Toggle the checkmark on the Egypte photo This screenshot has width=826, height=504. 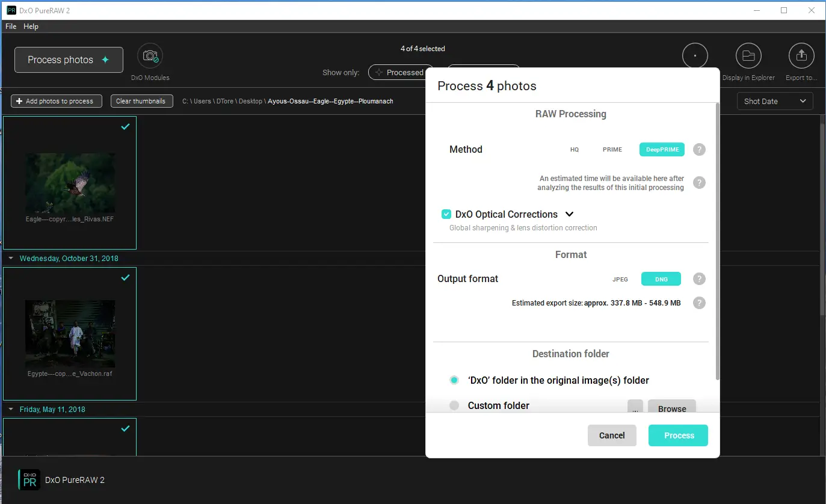(125, 278)
